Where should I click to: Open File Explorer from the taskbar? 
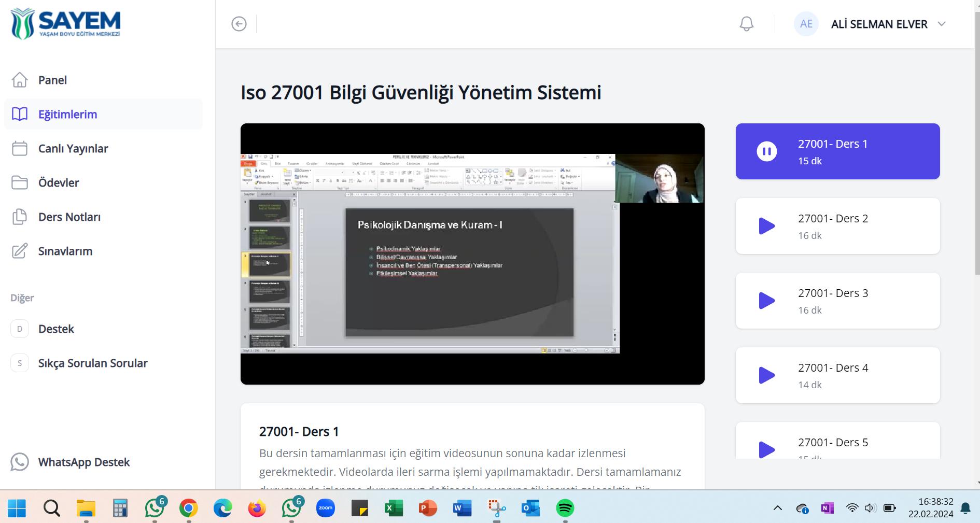point(86,508)
